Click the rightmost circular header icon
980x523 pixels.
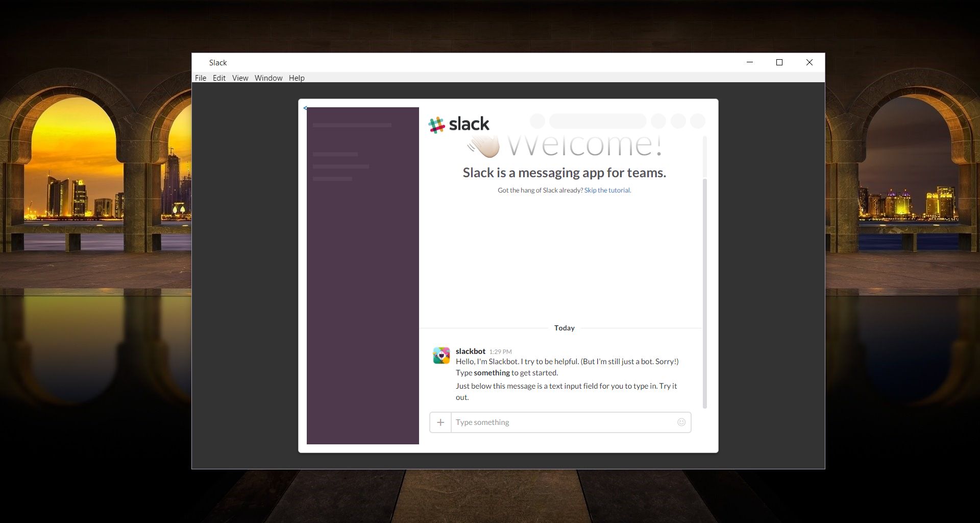(x=698, y=121)
